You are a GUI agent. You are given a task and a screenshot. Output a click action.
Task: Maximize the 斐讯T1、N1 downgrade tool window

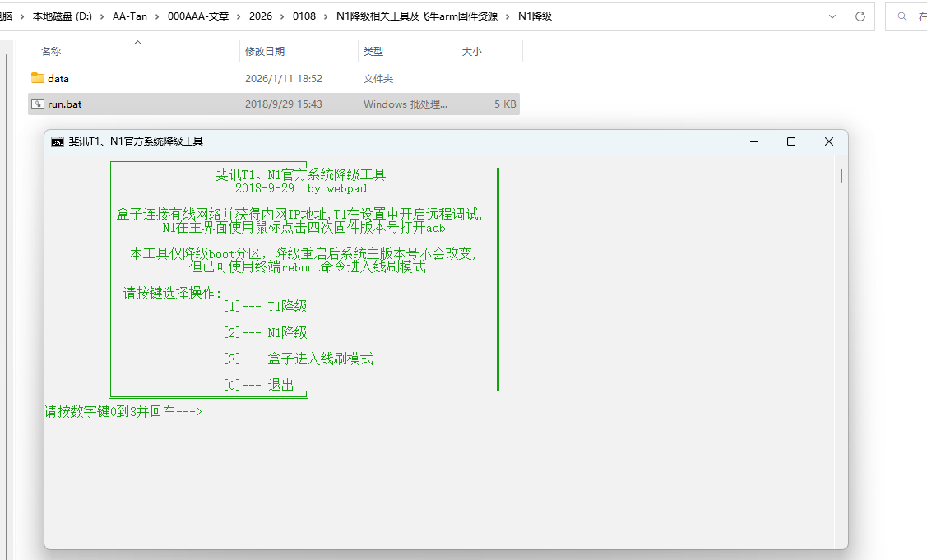[790, 141]
